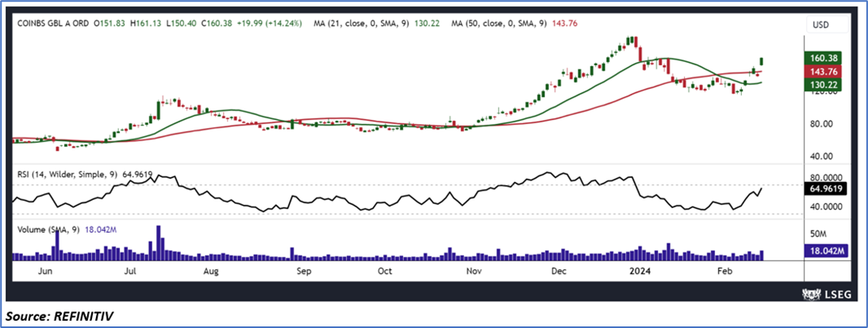Image resolution: width=868 pixels, height=328 pixels.
Task: Click the Nov label on time axis
Action: pos(474,272)
